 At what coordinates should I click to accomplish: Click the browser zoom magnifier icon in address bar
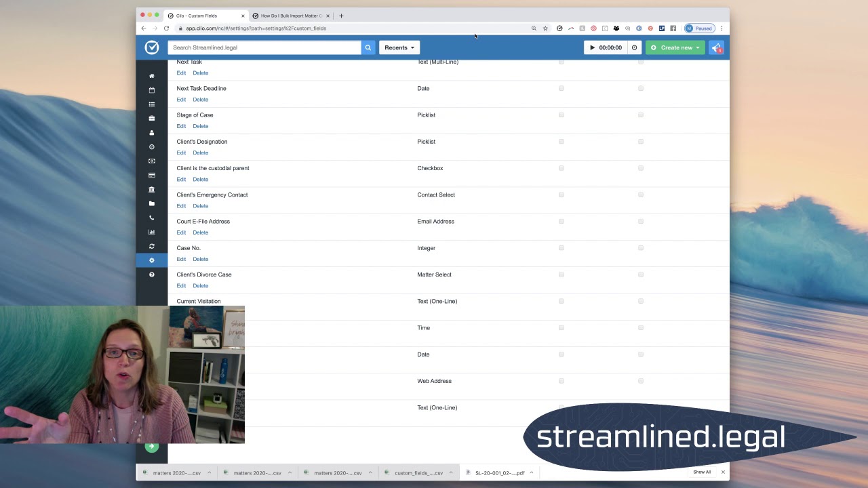534,28
